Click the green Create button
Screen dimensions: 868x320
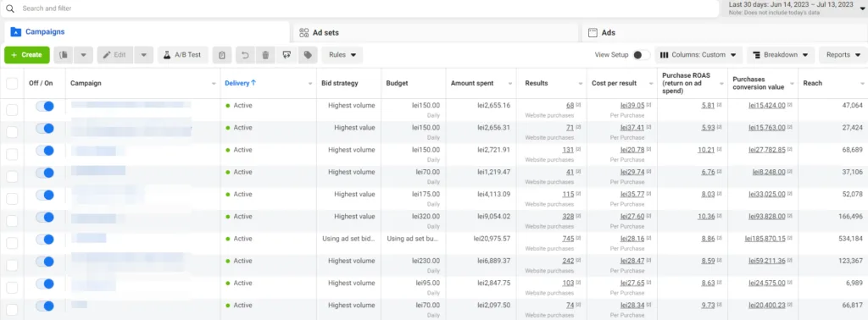(27, 55)
